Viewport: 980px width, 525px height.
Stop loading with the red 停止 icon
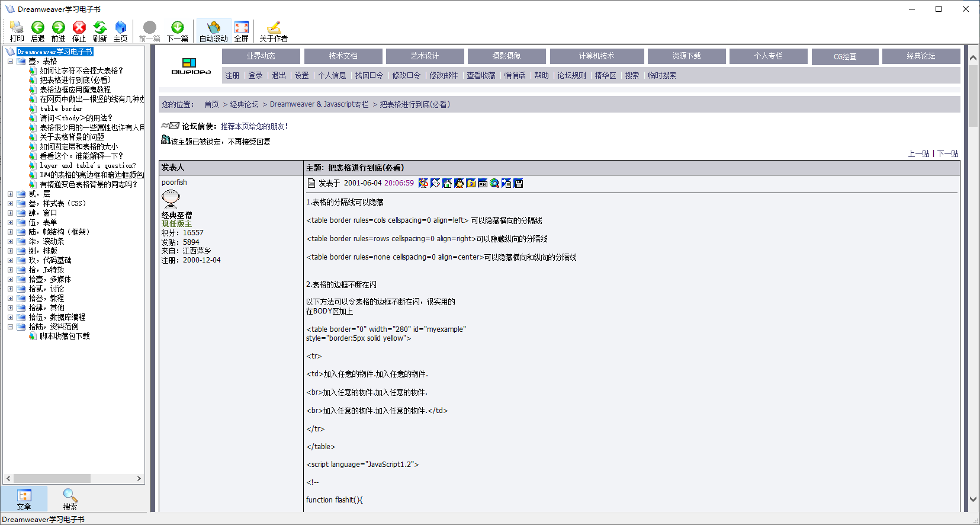tap(79, 31)
